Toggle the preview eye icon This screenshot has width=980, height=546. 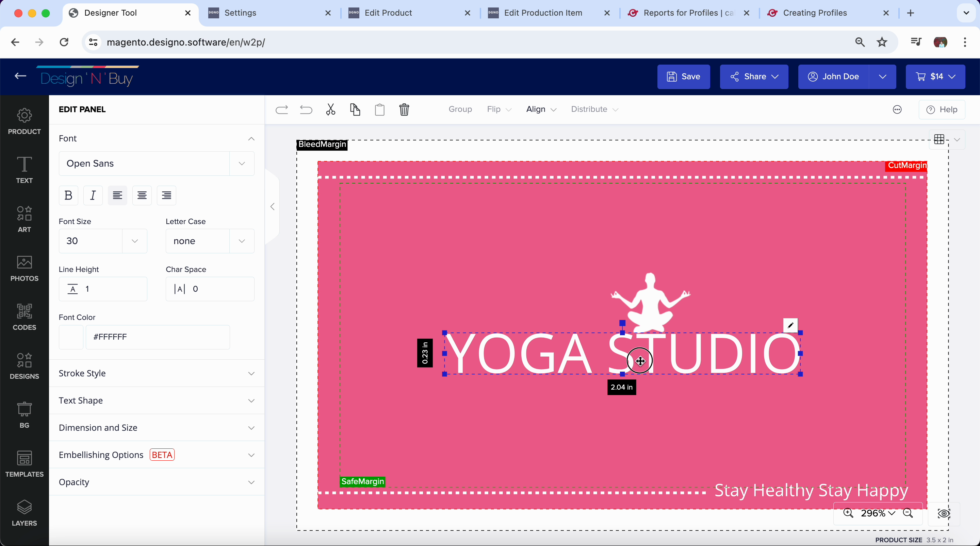(944, 513)
